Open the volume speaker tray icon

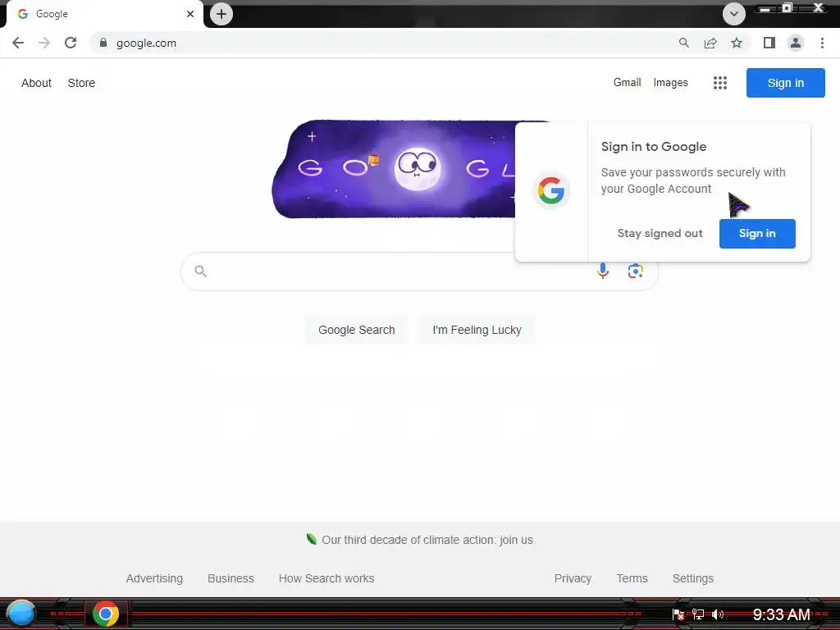pos(717,614)
